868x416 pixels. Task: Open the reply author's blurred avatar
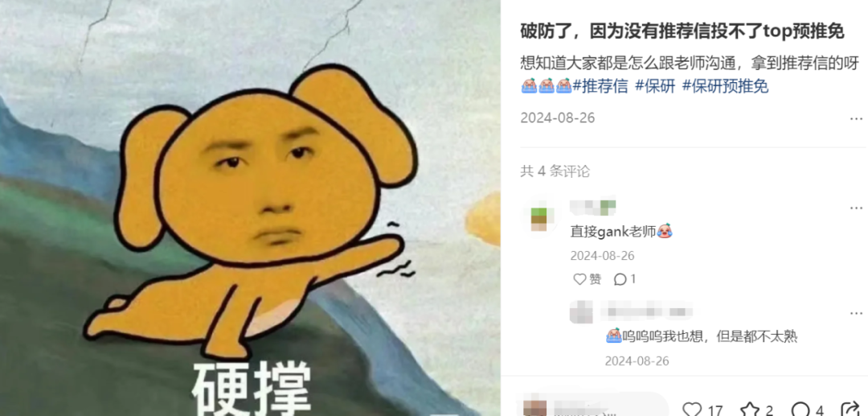581,312
